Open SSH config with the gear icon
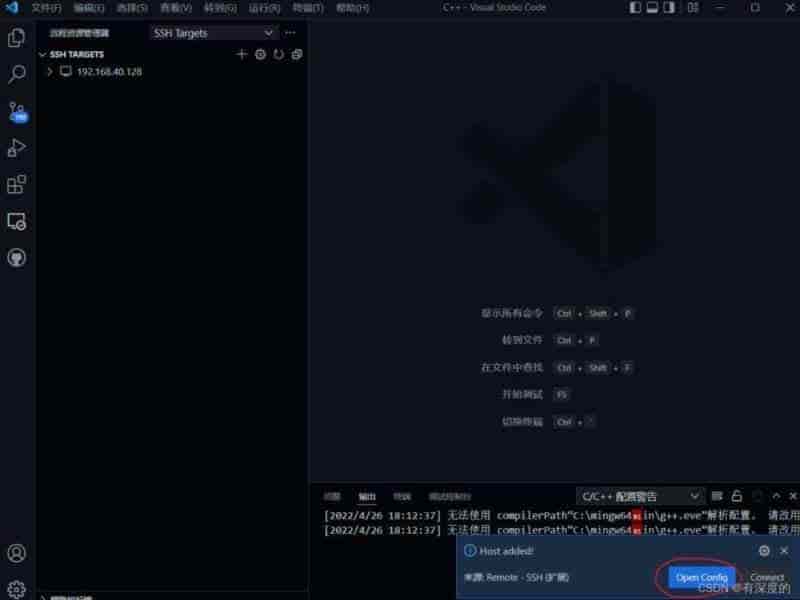This screenshot has height=600, width=800. tap(260, 54)
